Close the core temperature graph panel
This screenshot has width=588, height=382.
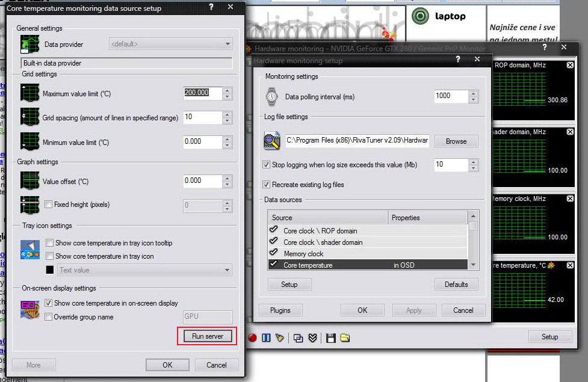(570, 265)
